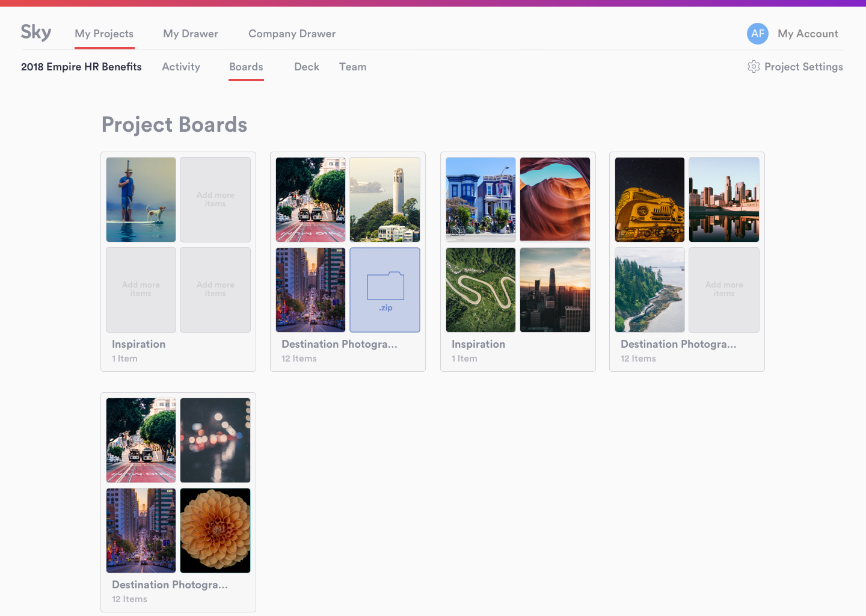Open the Coit Tower photo thumbnail
The width and height of the screenshot is (866, 616).
pyautogui.click(x=384, y=199)
